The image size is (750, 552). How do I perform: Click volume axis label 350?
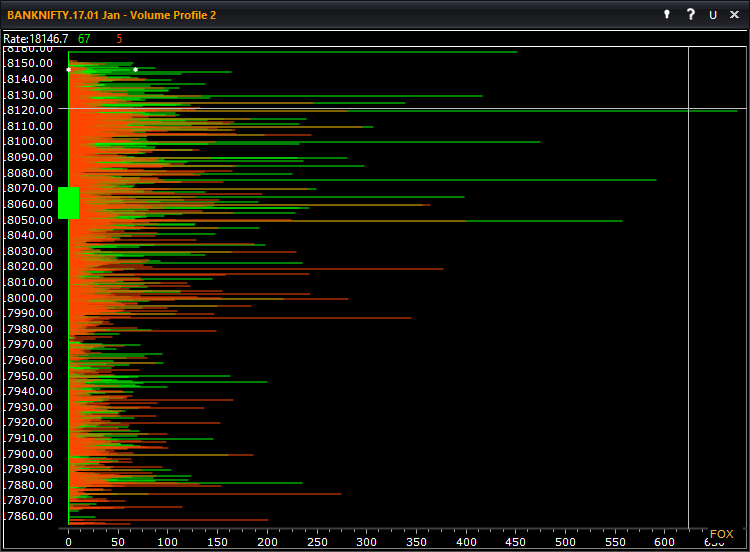[x=416, y=542]
